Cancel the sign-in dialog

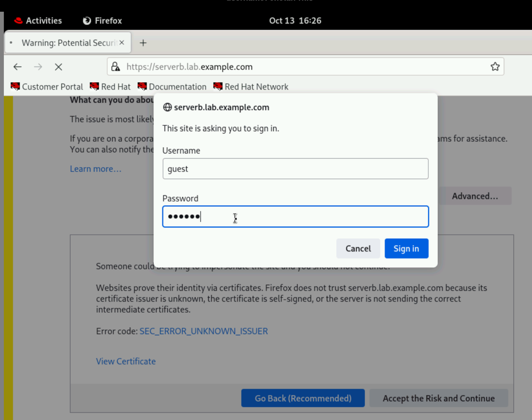[358, 248]
